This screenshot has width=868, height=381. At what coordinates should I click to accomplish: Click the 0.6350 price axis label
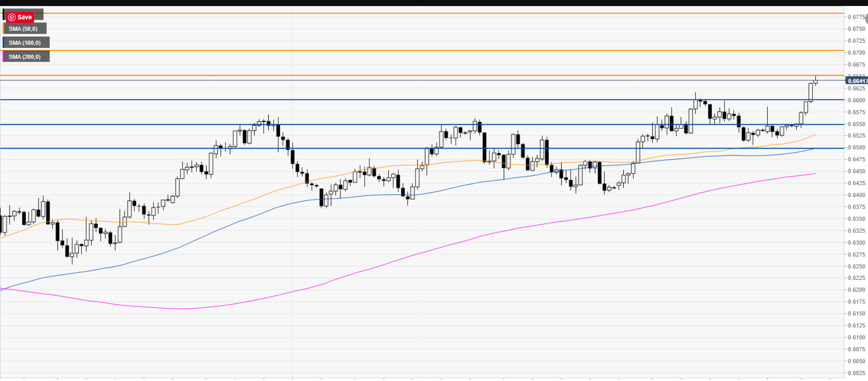857,219
